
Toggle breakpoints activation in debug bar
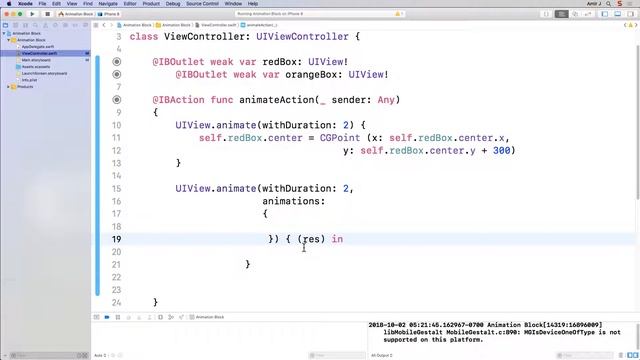point(107,317)
